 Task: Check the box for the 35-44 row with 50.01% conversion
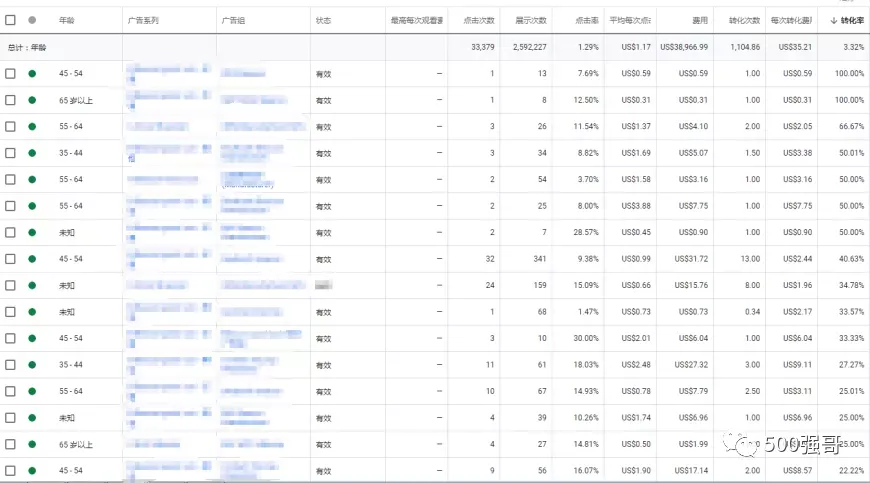coord(10,153)
